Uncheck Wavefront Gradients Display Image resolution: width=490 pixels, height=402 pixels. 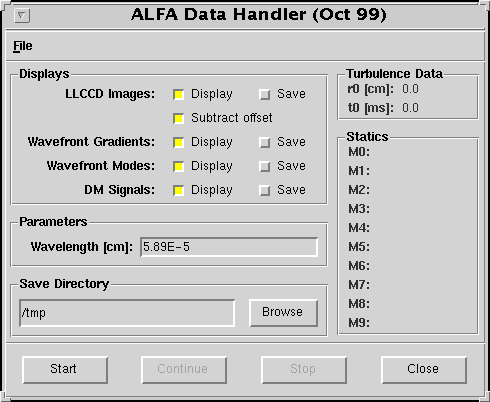pyautogui.click(x=179, y=143)
